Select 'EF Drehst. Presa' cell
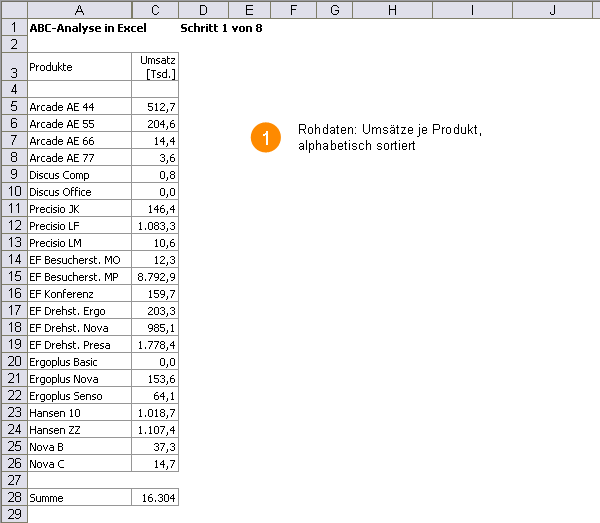The height and width of the screenshot is (523, 600). coord(80,345)
